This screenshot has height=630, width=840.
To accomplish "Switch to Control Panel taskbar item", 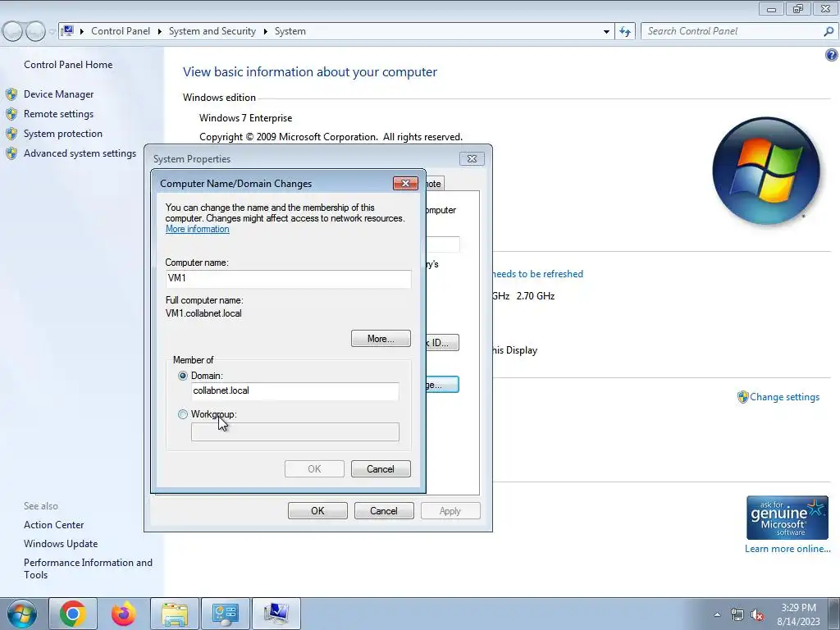I will 225,614.
